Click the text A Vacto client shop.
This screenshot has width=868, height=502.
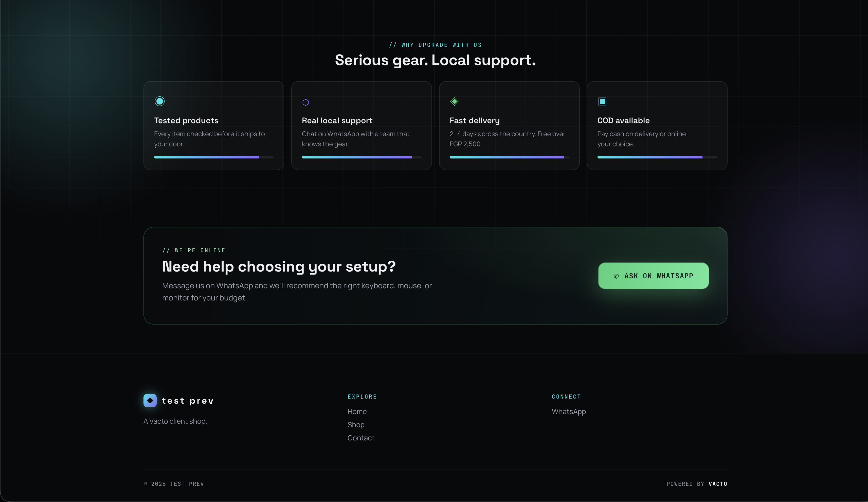tap(175, 421)
